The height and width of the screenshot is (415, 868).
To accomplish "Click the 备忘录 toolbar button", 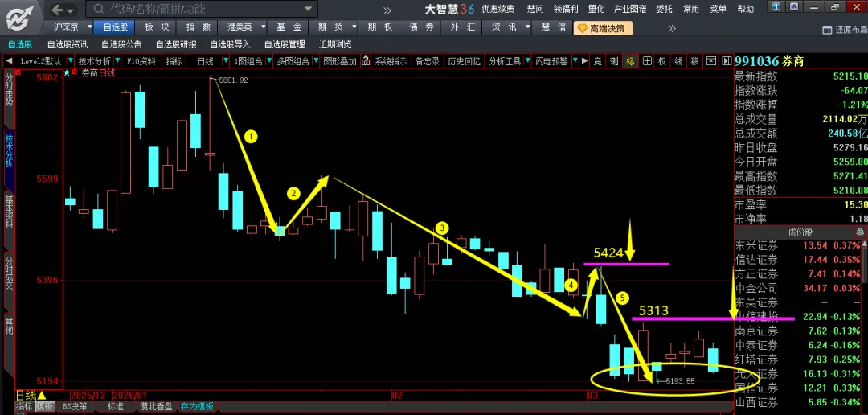I will tap(428, 61).
